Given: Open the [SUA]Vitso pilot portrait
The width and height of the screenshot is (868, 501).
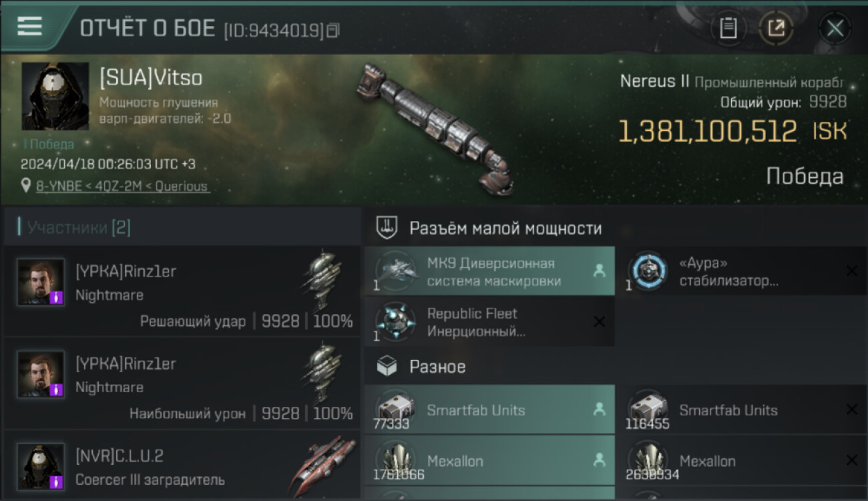Looking at the screenshot, I should coord(55,96).
